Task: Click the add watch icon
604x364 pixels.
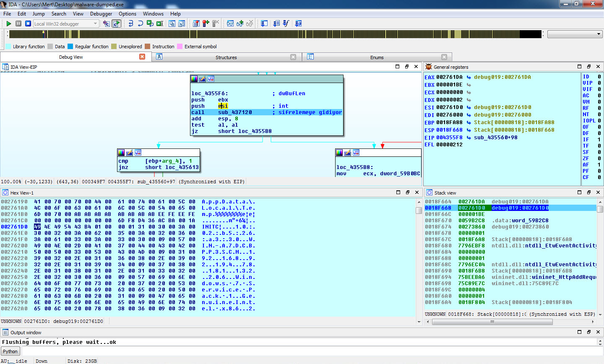Action: [240, 23]
